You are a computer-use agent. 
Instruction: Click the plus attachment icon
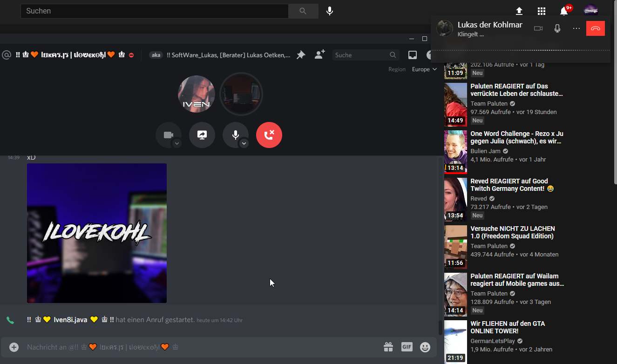click(x=14, y=347)
